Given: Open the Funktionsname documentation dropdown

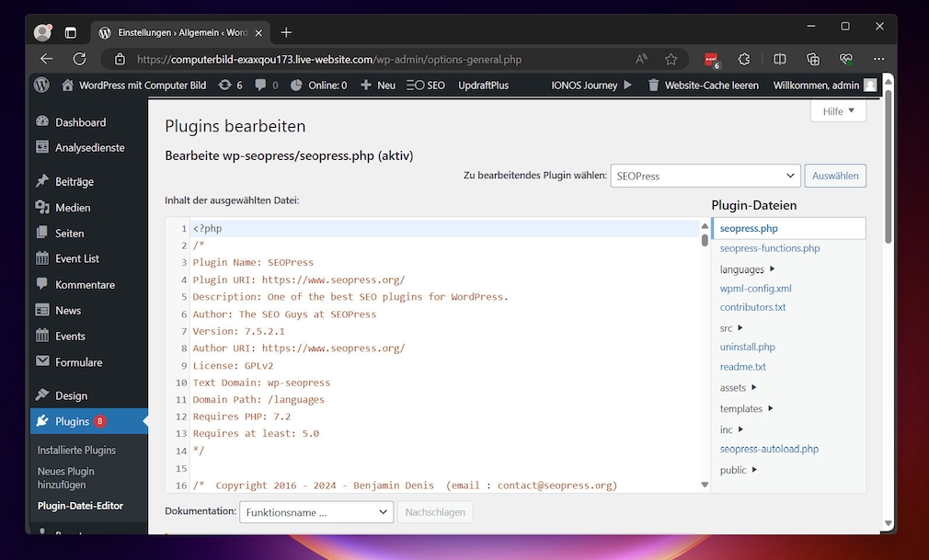Looking at the screenshot, I should [x=315, y=512].
